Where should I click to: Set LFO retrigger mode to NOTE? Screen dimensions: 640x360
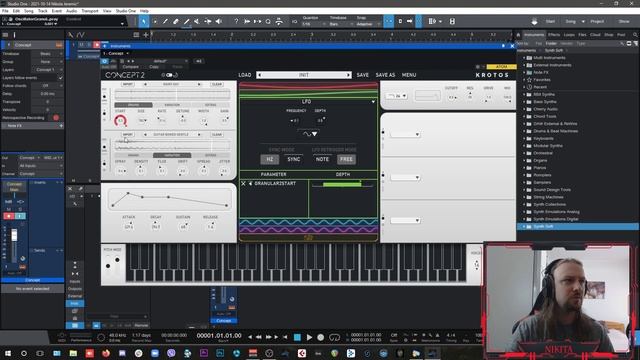point(322,159)
